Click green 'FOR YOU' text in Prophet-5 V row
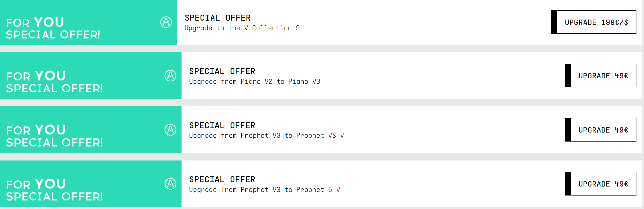This screenshot has height=209, width=644. point(36,184)
